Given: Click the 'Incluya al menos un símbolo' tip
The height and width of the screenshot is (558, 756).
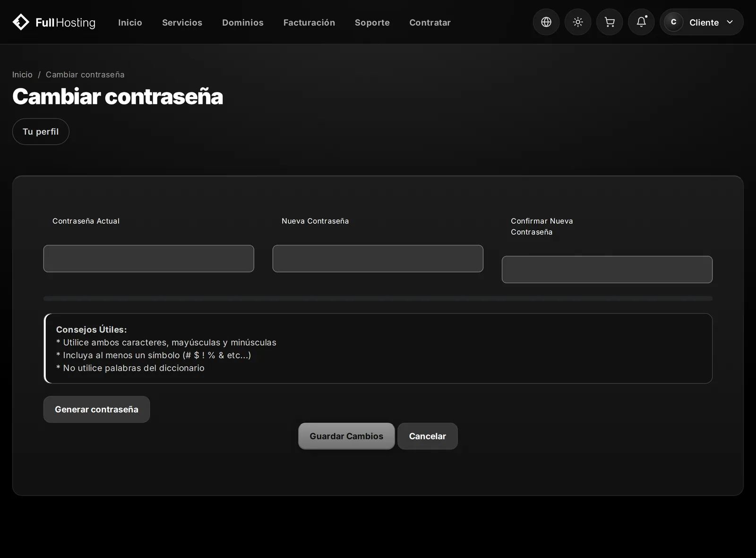Looking at the screenshot, I should (x=154, y=355).
